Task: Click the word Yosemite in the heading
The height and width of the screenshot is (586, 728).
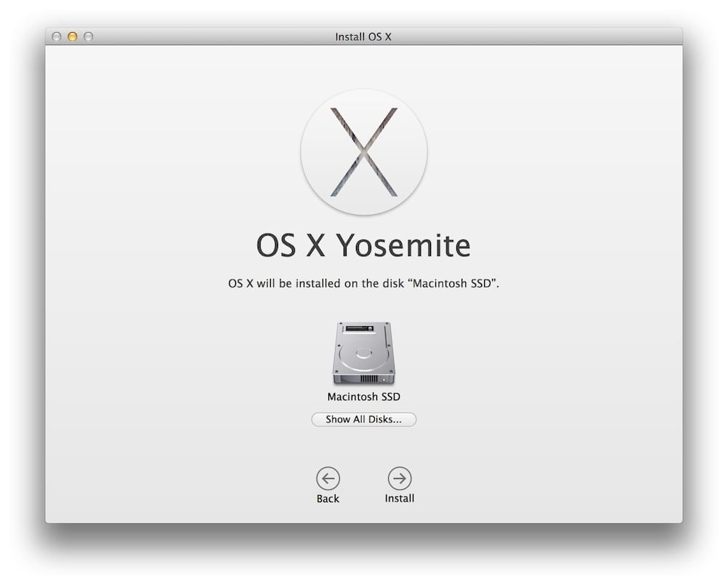Action: click(403, 246)
